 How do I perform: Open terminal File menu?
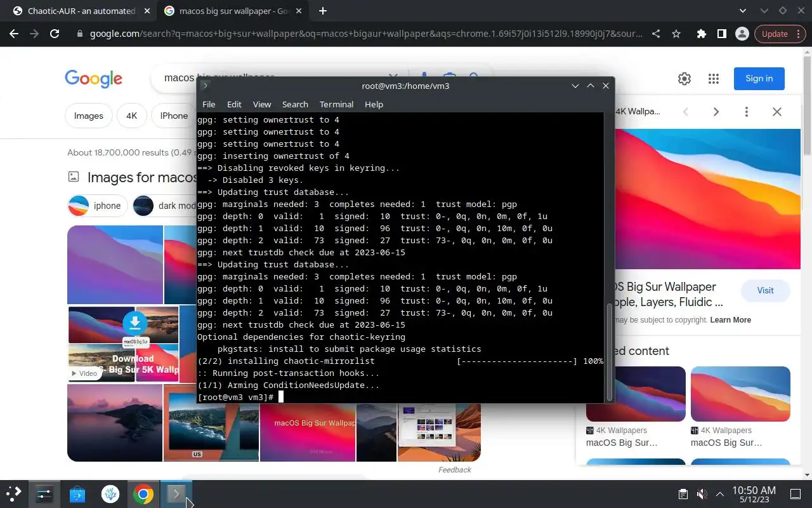click(x=209, y=104)
